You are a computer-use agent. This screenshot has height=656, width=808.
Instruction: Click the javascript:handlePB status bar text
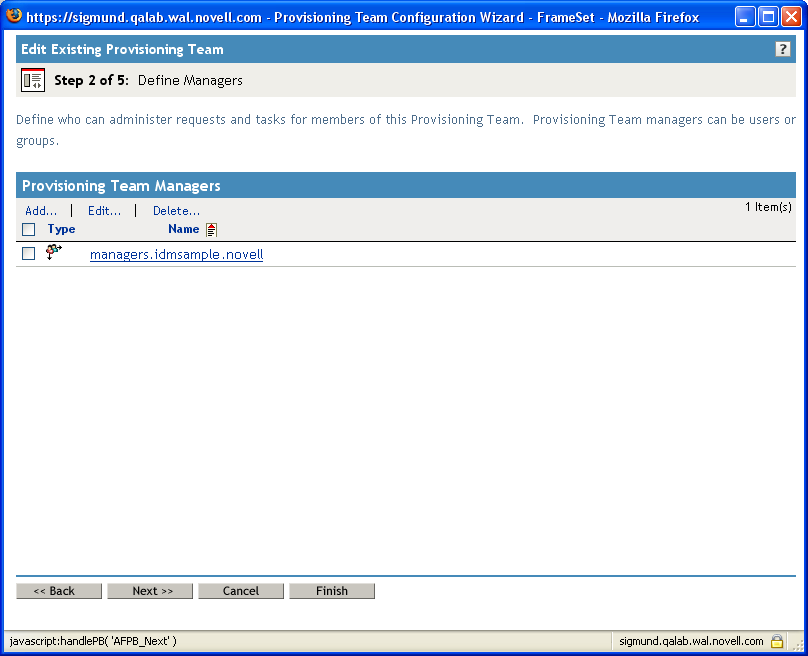[x=93, y=641]
